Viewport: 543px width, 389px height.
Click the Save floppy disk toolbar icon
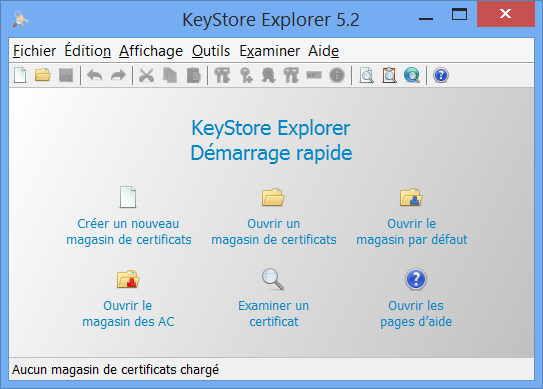66,75
